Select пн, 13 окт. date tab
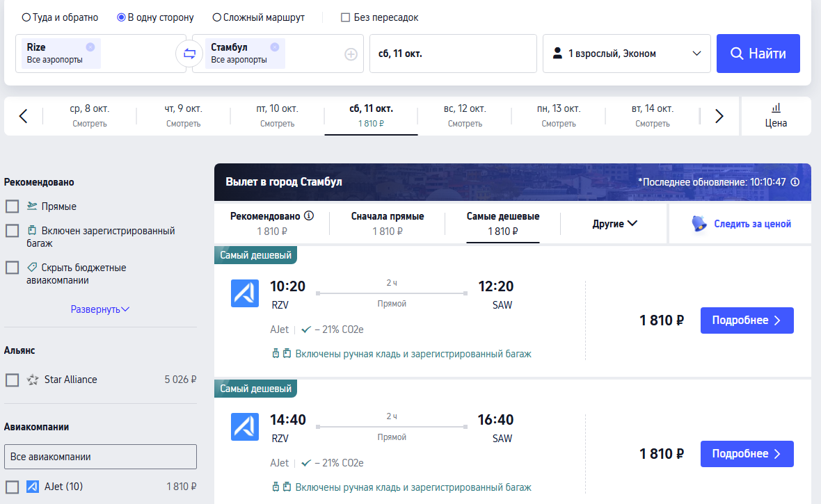The width and height of the screenshot is (821, 504). tap(559, 115)
